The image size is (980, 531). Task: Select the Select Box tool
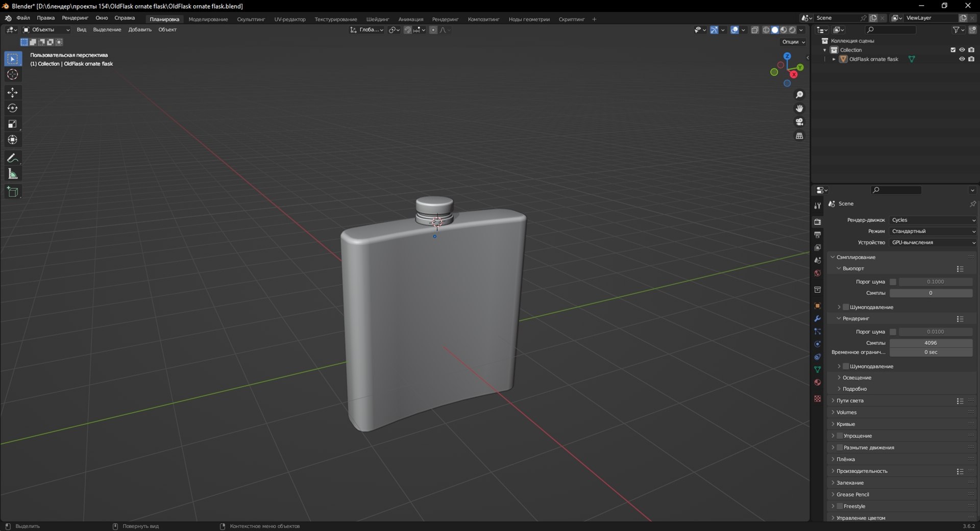(x=13, y=59)
